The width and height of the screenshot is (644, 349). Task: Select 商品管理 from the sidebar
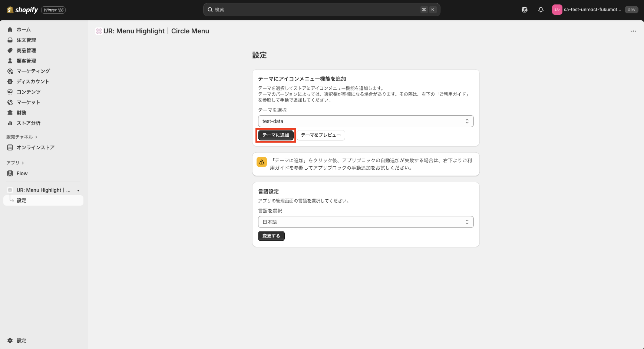[x=26, y=50]
